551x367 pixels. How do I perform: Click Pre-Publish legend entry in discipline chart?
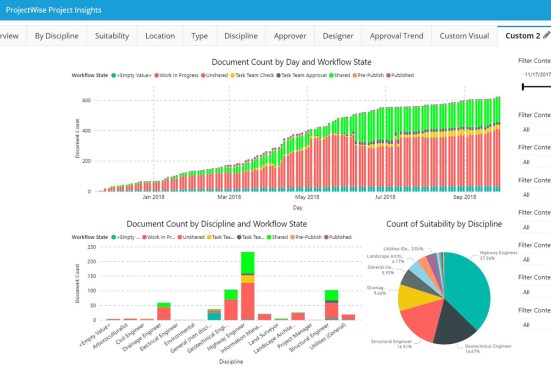(306, 237)
